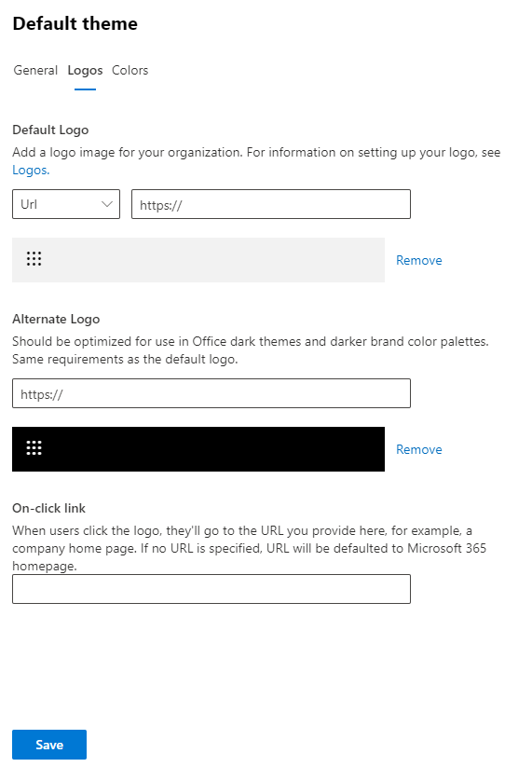
Task: Click the Default theme heading
Action: tap(75, 23)
